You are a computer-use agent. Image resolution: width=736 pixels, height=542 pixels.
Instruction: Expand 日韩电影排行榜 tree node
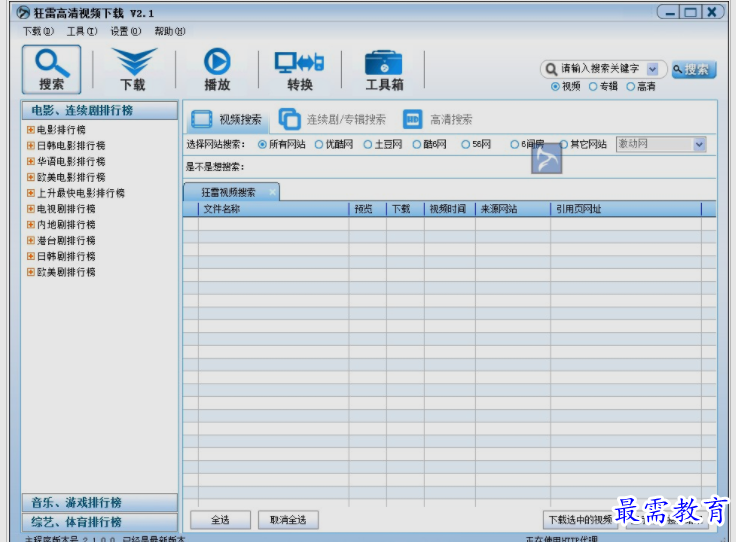click(x=31, y=145)
